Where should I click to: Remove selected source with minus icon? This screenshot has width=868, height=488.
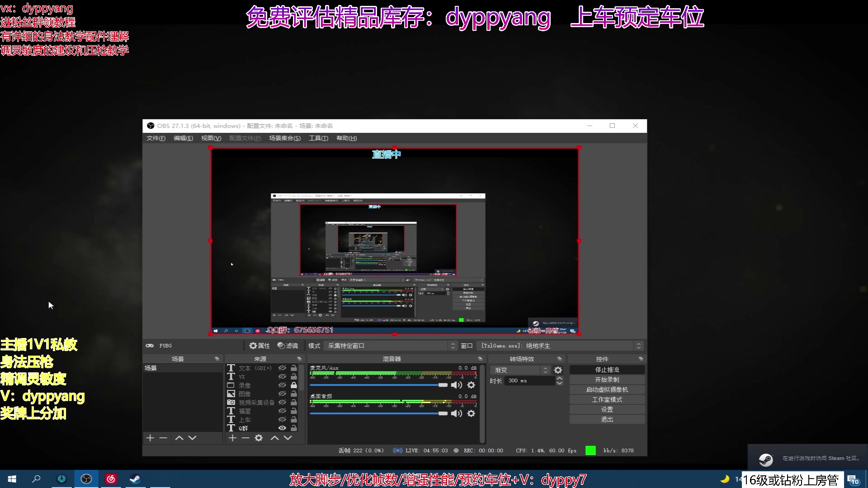[245, 438]
